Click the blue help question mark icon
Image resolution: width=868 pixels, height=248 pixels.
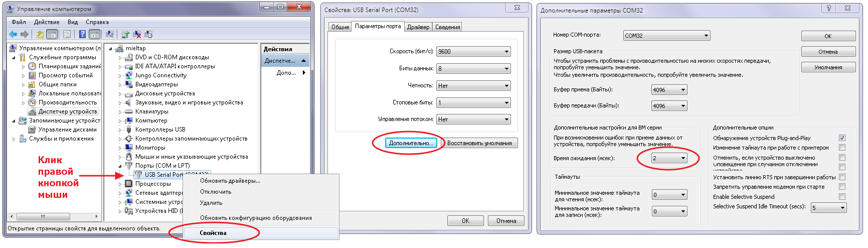82,35
